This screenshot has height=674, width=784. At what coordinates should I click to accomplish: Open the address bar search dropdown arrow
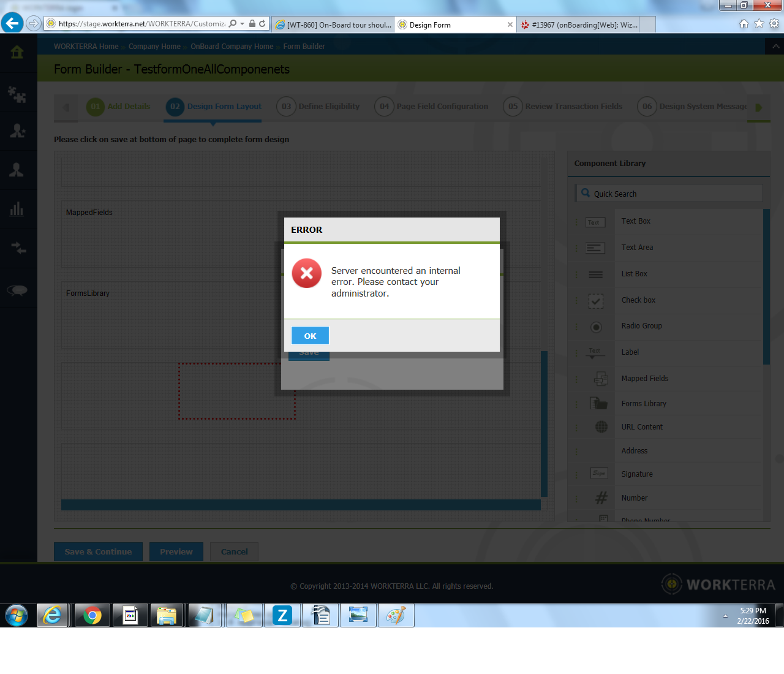tap(243, 24)
